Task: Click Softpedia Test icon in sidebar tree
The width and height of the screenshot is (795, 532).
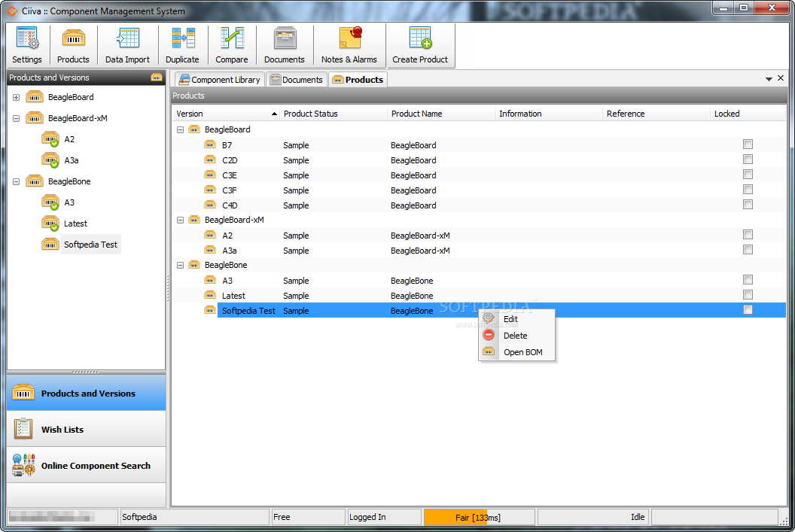Action: 50,245
